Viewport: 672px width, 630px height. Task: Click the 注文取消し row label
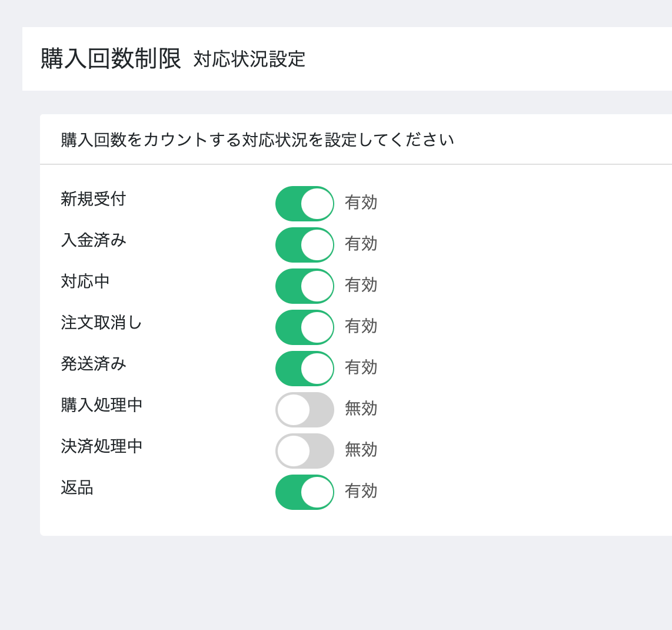[x=101, y=323]
